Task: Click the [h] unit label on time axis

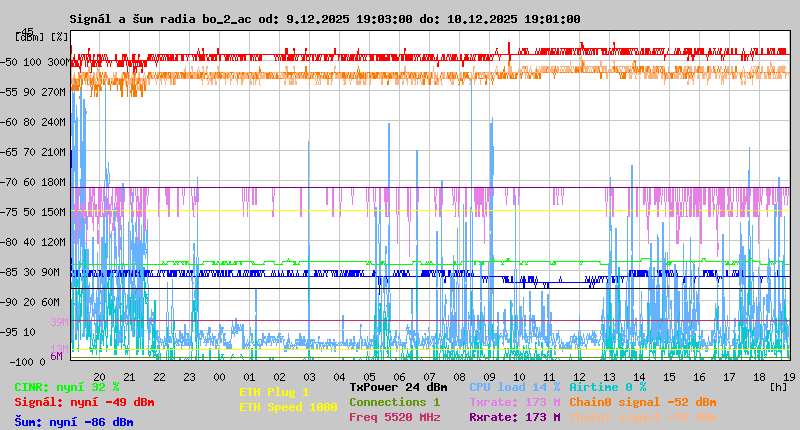Action: tap(778, 385)
